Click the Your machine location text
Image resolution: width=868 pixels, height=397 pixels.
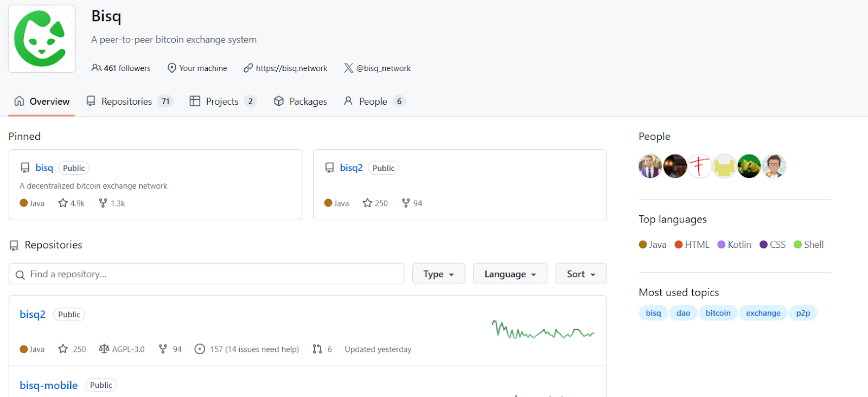click(203, 68)
